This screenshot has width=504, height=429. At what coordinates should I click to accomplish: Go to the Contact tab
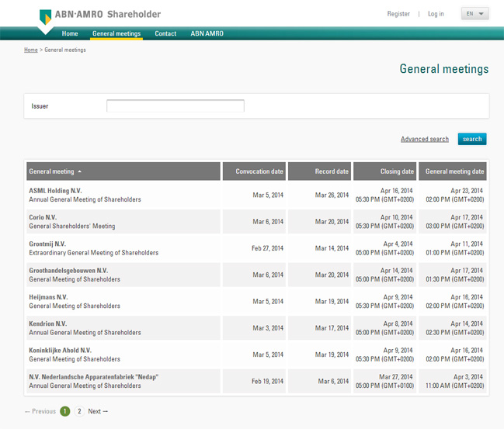click(x=165, y=33)
